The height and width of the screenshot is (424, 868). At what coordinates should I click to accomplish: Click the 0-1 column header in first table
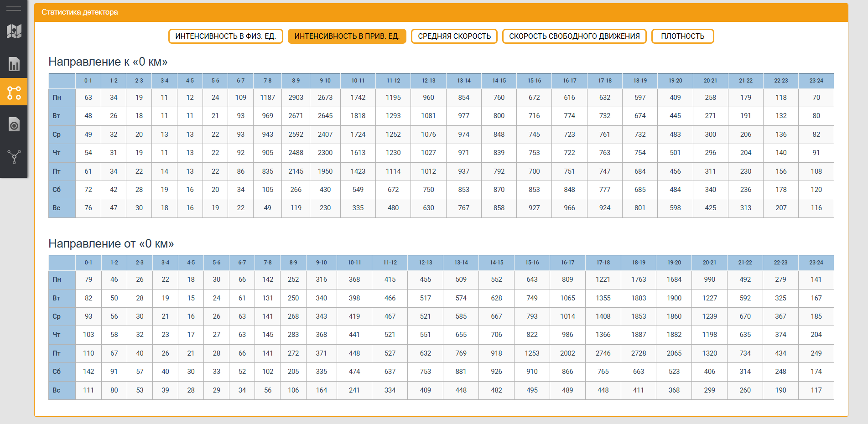tap(88, 80)
